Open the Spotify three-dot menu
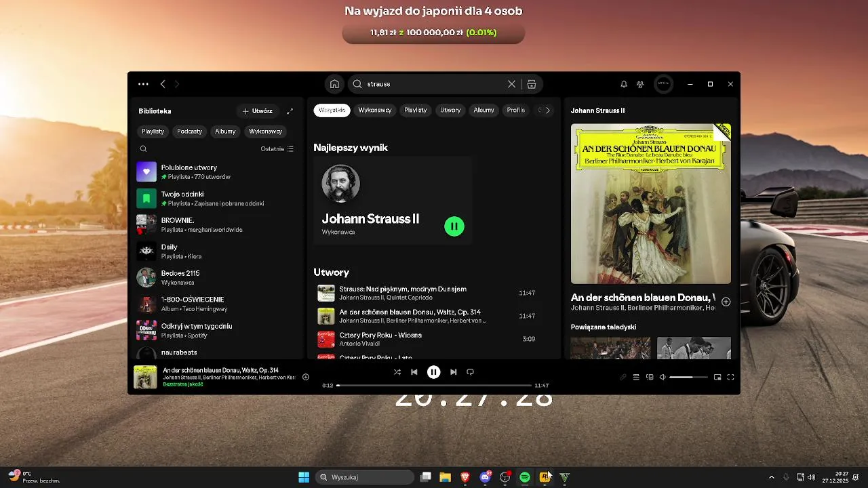This screenshot has width=868, height=488. 143,84
